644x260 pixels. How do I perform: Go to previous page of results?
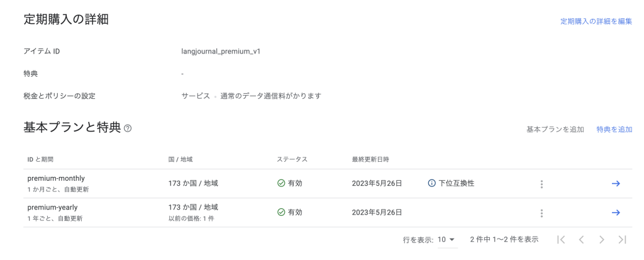pyautogui.click(x=581, y=239)
